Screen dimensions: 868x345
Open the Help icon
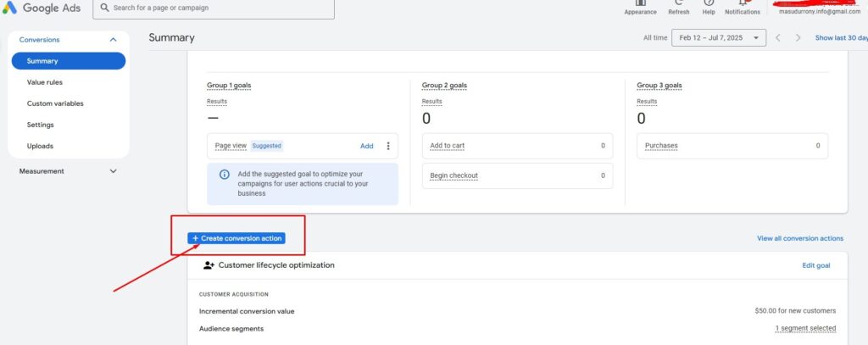[x=709, y=4]
